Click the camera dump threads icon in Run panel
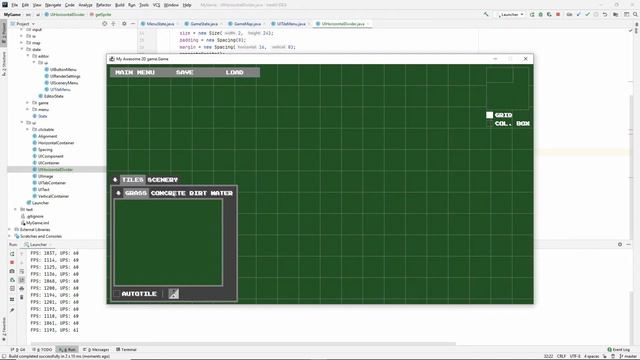Screen dimensions: 640x360 [12, 271]
